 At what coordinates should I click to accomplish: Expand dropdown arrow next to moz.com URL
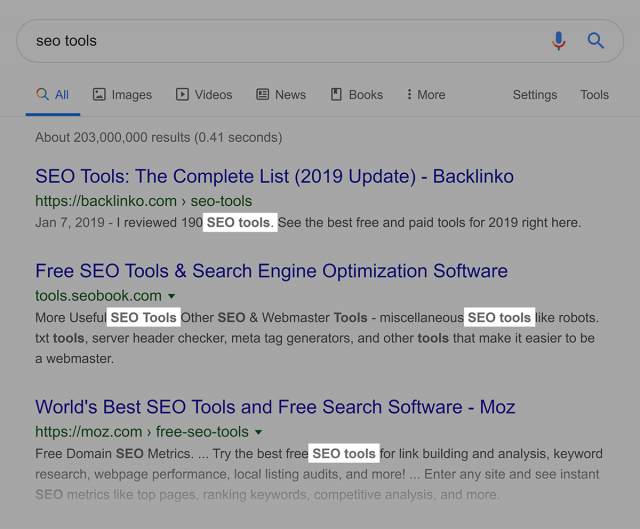258,432
